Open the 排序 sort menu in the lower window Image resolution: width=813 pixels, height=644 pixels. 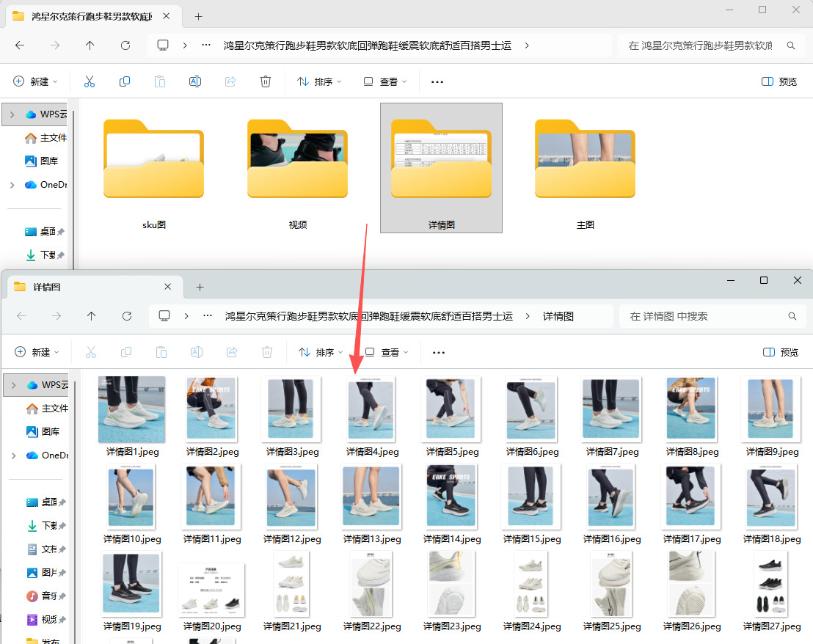[321, 352]
